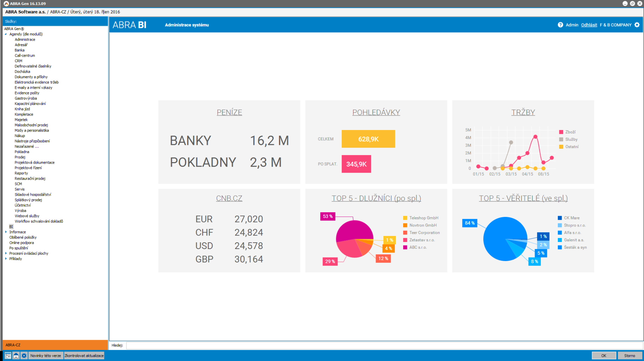Click CK Mare legend entry
Image resolution: width=644 pixels, height=361 pixels.
pos(568,218)
